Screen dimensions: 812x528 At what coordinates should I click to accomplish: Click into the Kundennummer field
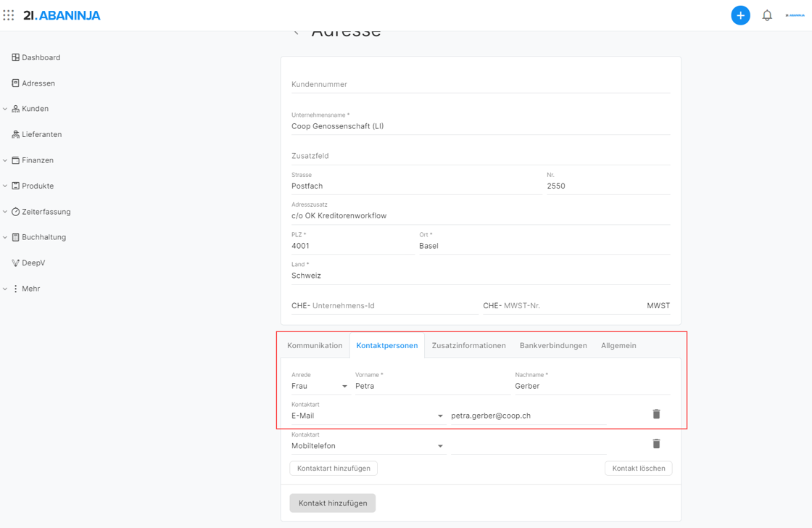tap(481, 84)
